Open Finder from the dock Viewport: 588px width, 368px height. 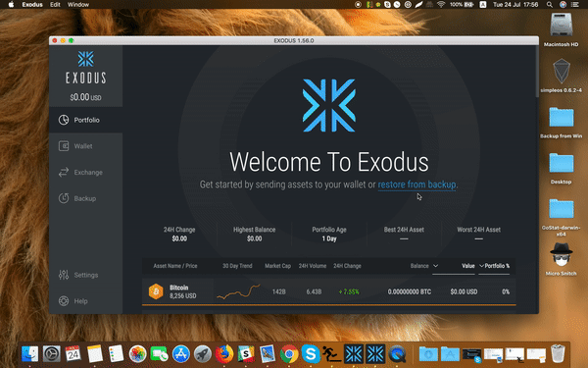(30, 353)
